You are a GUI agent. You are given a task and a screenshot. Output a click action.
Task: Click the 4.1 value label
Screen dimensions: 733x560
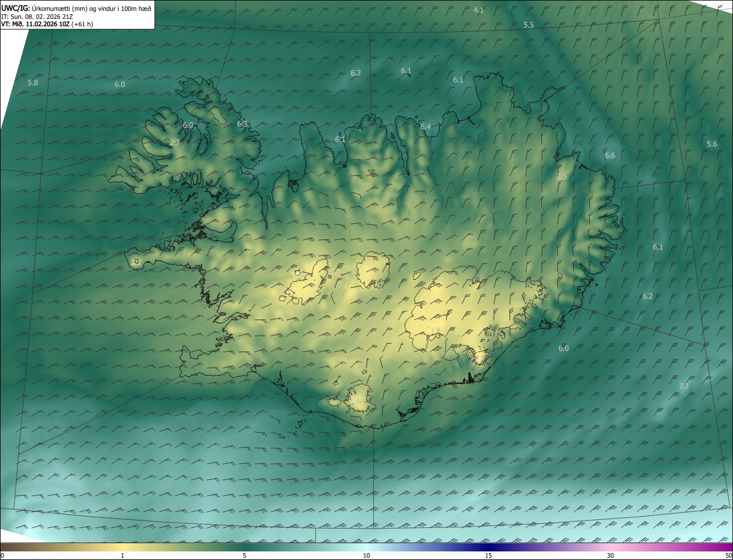[479, 10]
